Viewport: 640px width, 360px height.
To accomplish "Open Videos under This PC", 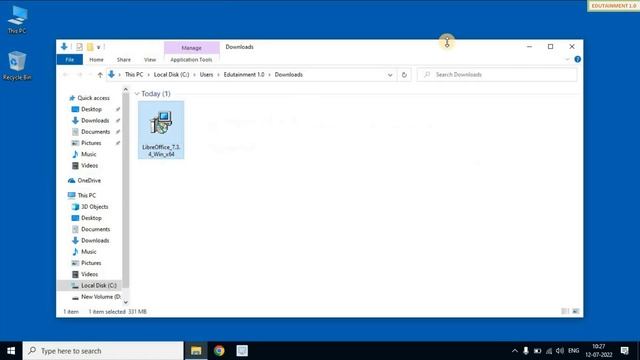I will coord(89,274).
